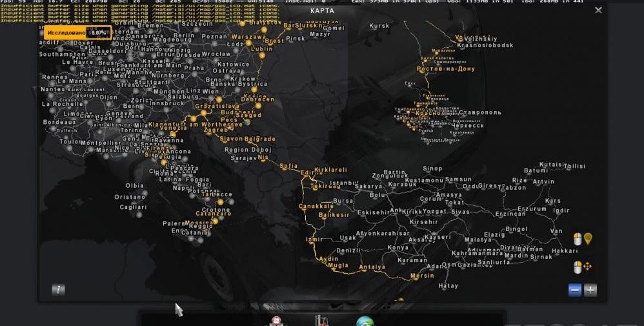
Task: Choose the Warszawa city marker
Action: [x=248, y=37]
